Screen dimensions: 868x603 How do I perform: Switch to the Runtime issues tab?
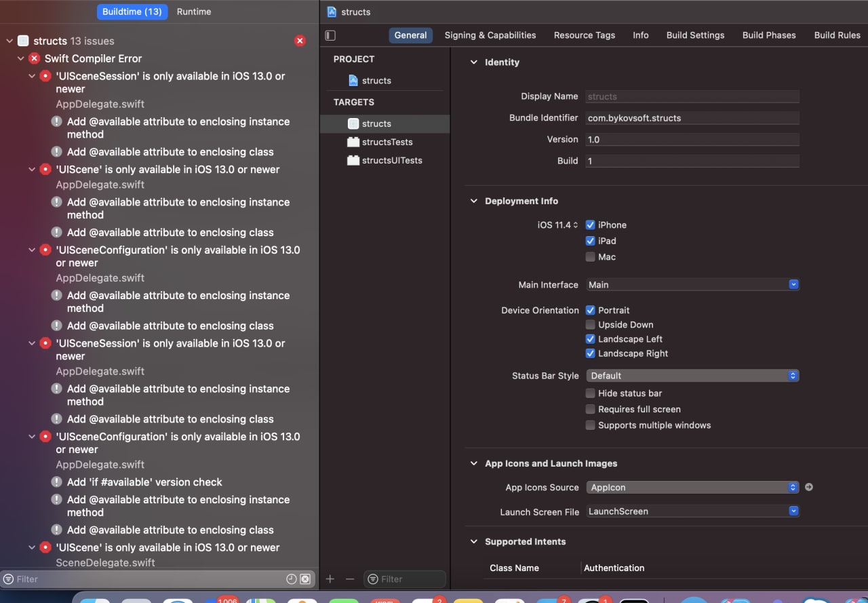click(x=194, y=12)
